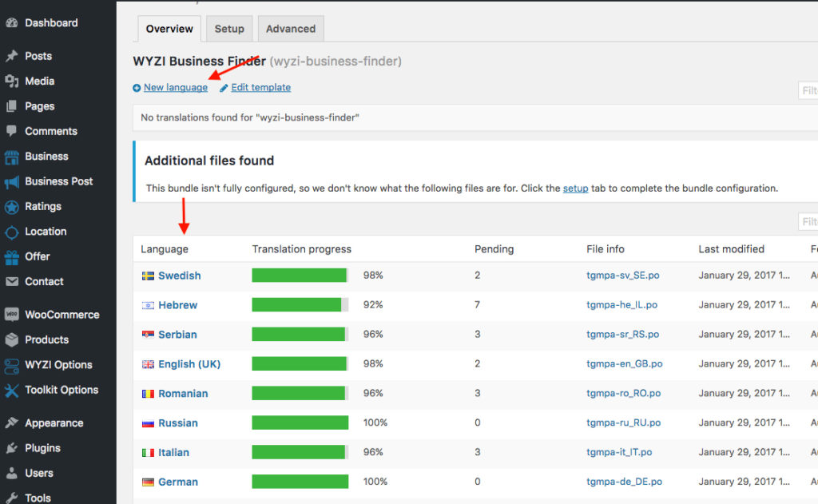Viewport: 818px width, 504px height.
Task: Click the Russian translation progress bar
Action: tap(300, 423)
